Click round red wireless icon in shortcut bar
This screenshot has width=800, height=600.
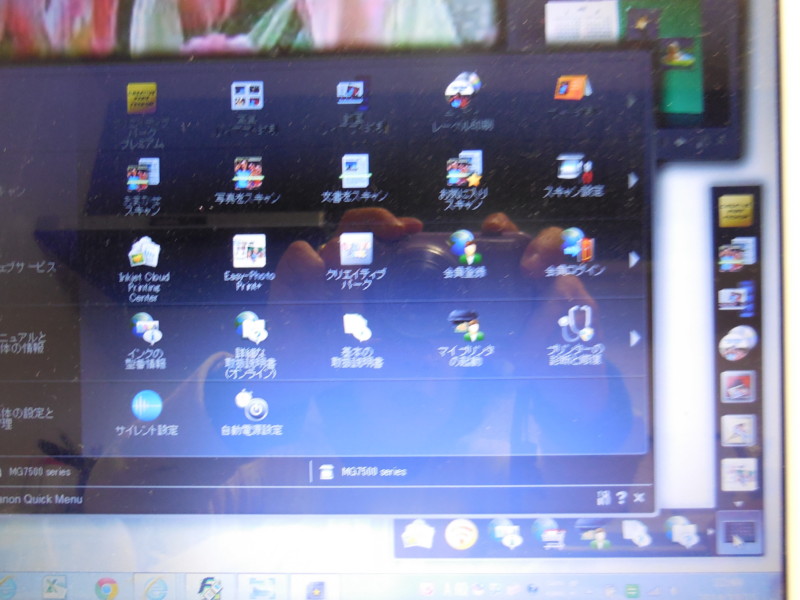pos(461,535)
